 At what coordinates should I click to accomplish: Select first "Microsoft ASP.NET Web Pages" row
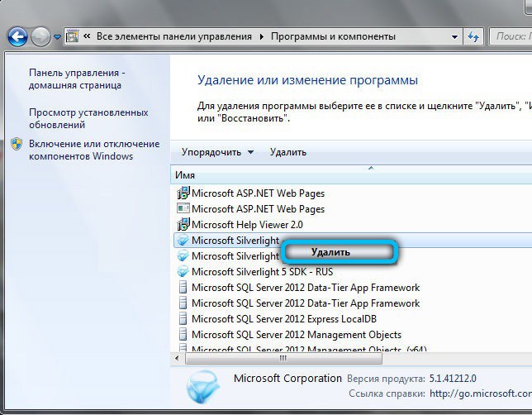353,193
